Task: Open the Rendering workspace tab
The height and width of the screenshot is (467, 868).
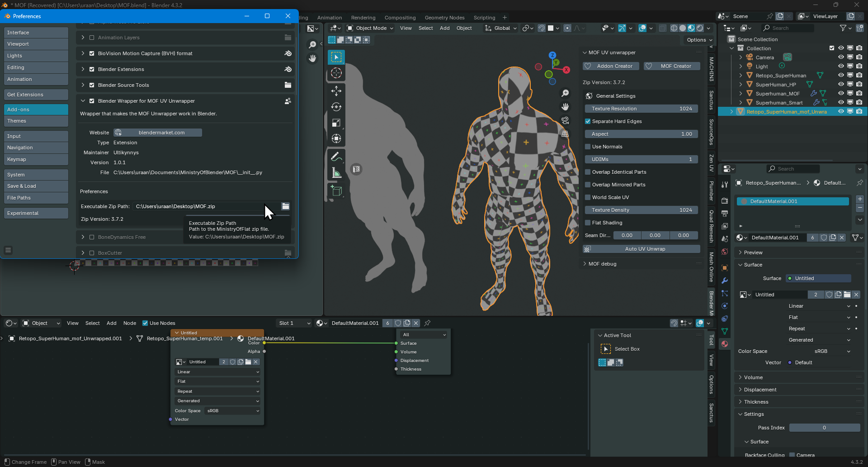Action: coord(363,18)
